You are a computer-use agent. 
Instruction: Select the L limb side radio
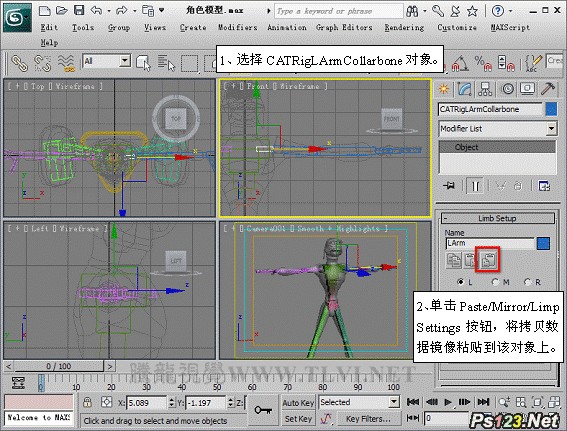pyautogui.click(x=461, y=282)
